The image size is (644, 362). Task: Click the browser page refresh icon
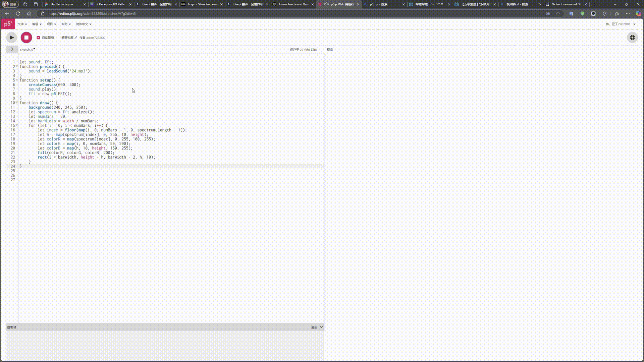click(x=18, y=14)
